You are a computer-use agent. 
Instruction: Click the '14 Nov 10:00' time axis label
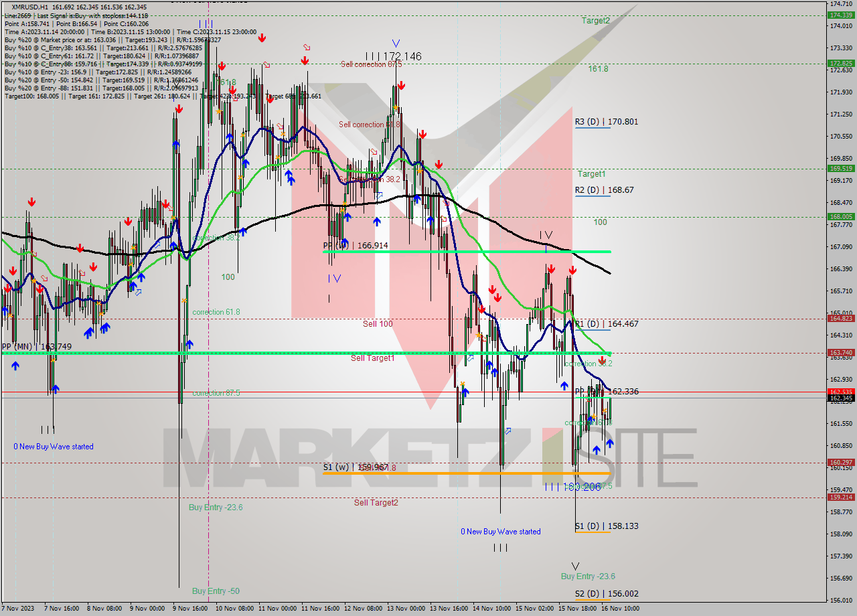[x=491, y=609]
